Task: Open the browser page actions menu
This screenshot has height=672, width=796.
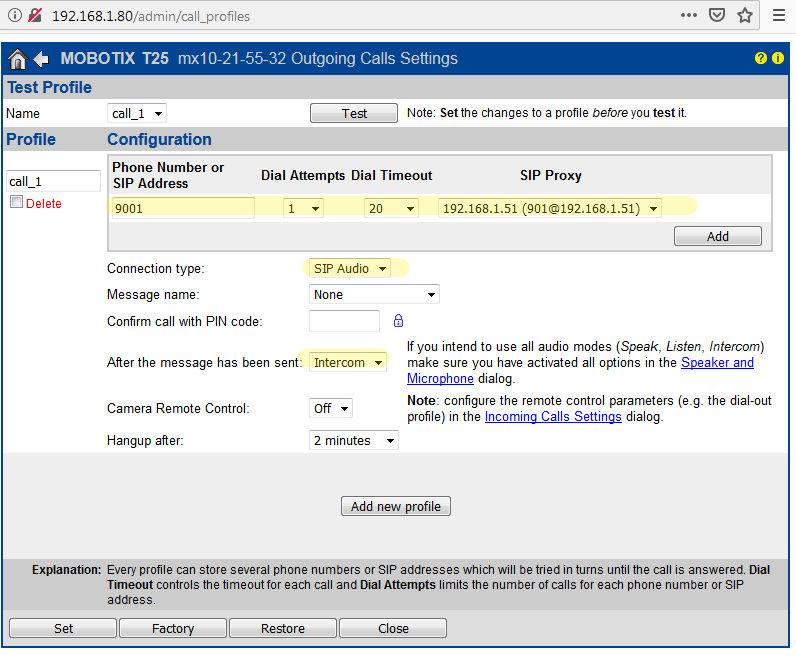Action: point(689,16)
